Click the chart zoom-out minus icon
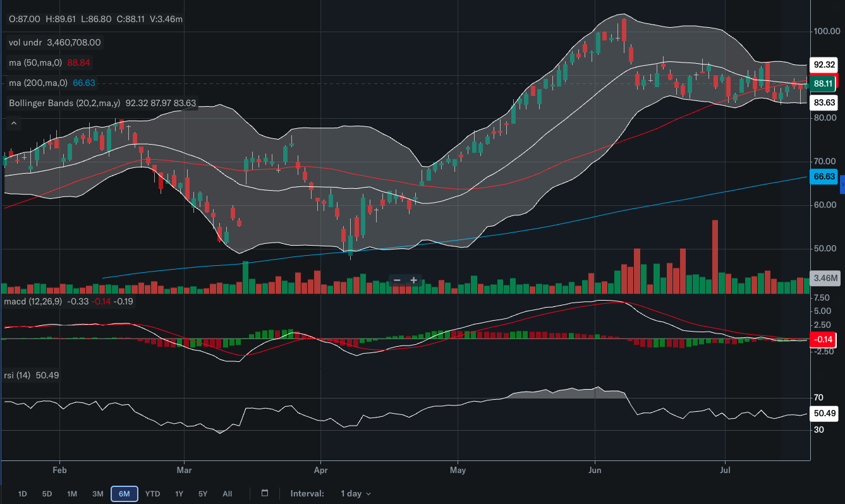This screenshot has height=504, width=845. [397, 279]
